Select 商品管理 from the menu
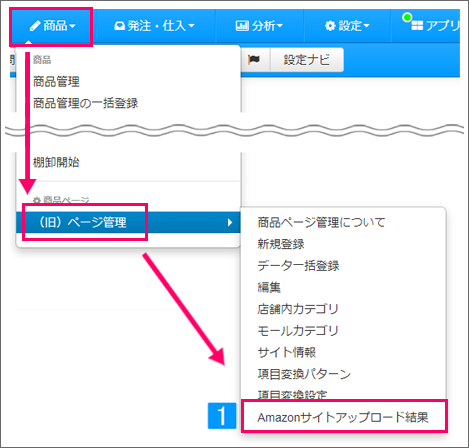Viewport: 469px width, 448px height. pyautogui.click(x=56, y=81)
